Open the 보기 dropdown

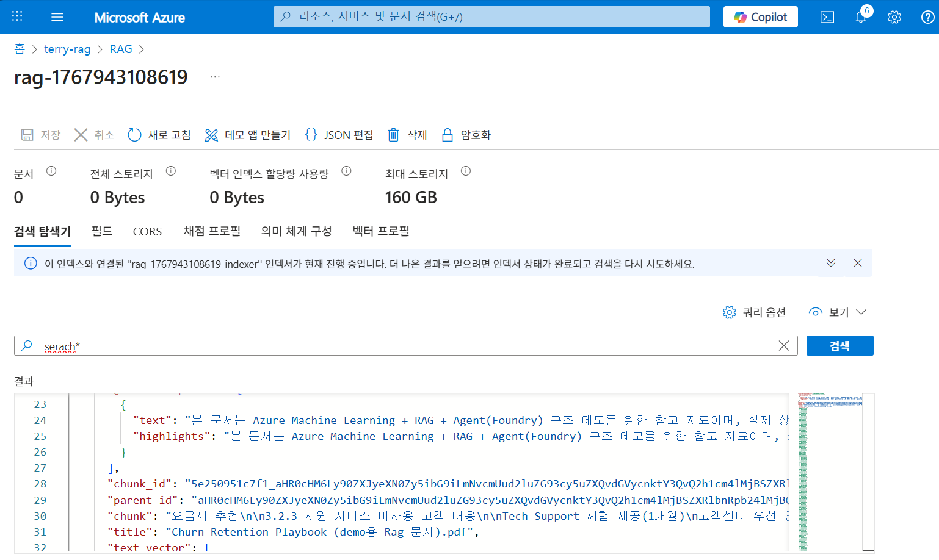(838, 312)
